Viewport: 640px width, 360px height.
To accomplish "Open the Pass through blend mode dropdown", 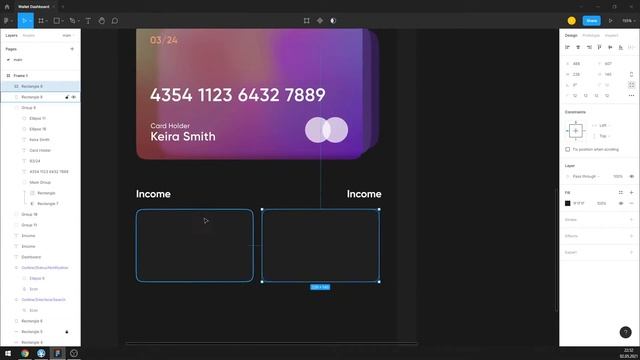I will 586,176.
